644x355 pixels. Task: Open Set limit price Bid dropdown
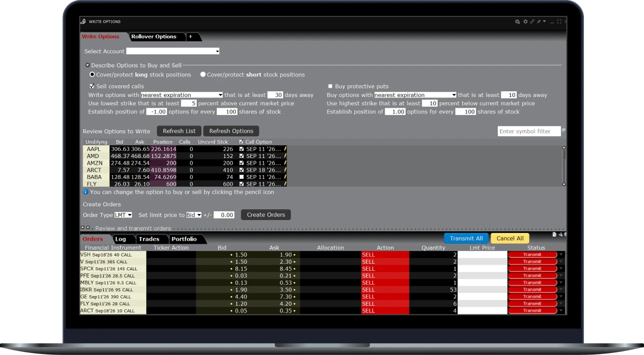coord(194,215)
